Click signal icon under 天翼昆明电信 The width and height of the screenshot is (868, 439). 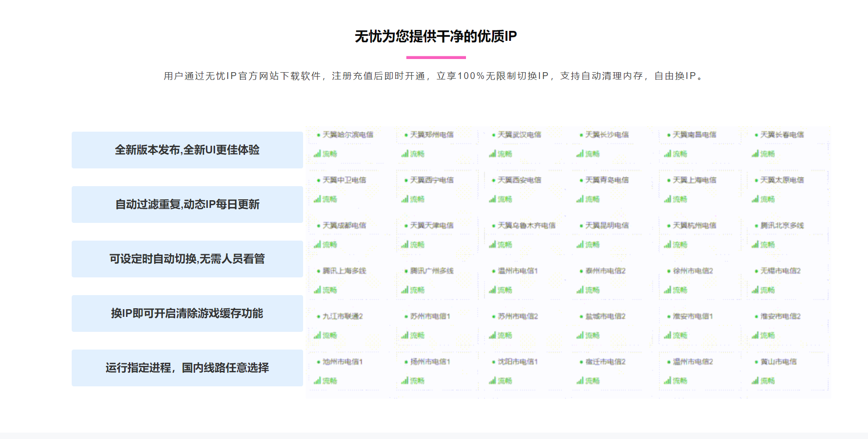580,244
